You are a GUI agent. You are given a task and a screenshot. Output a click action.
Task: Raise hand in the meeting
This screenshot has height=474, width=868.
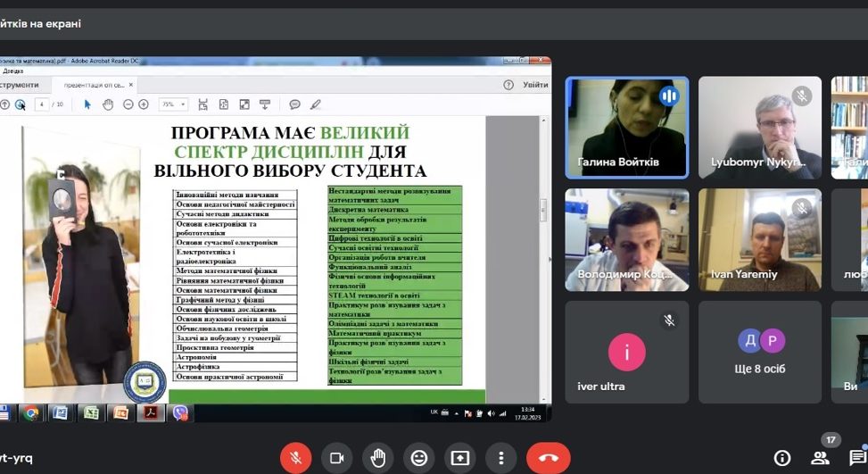point(378,458)
